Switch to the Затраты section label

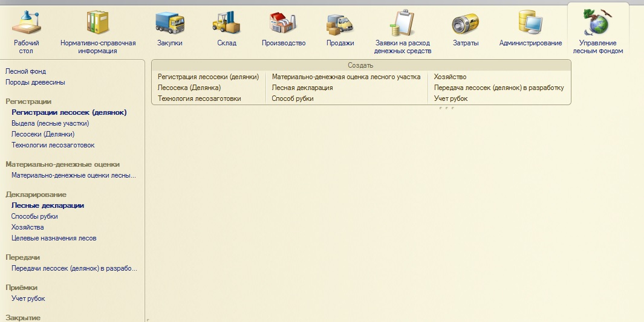click(466, 43)
